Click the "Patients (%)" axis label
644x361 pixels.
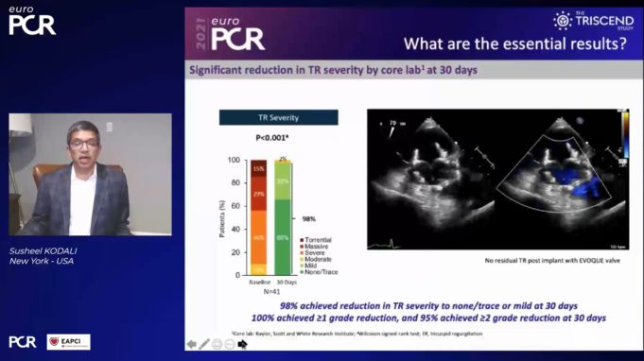(x=222, y=218)
